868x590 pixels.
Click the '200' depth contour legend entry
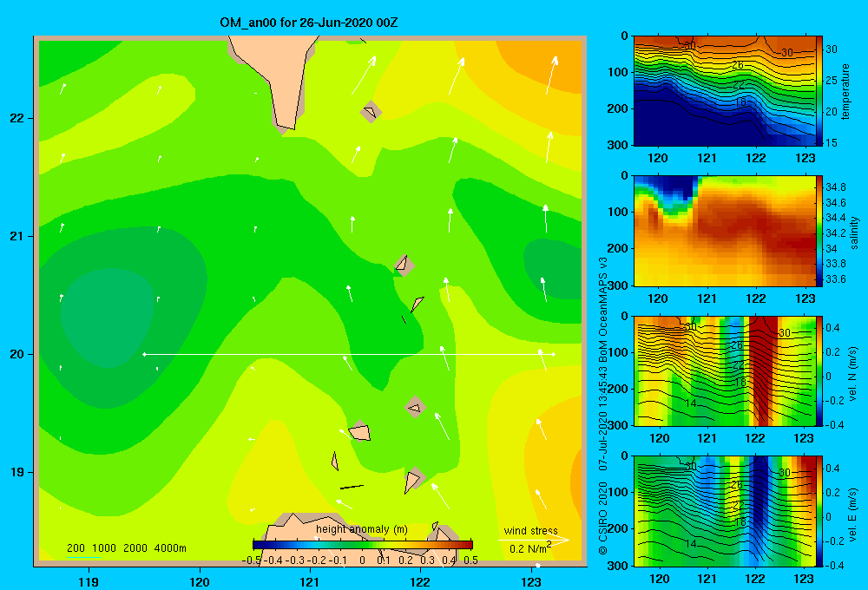click(x=76, y=548)
